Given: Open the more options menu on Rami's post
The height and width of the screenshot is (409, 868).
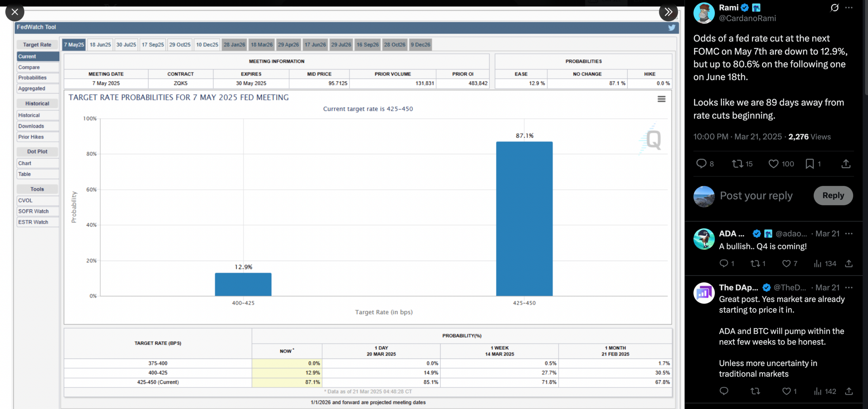Looking at the screenshot, I should [849, 7].
